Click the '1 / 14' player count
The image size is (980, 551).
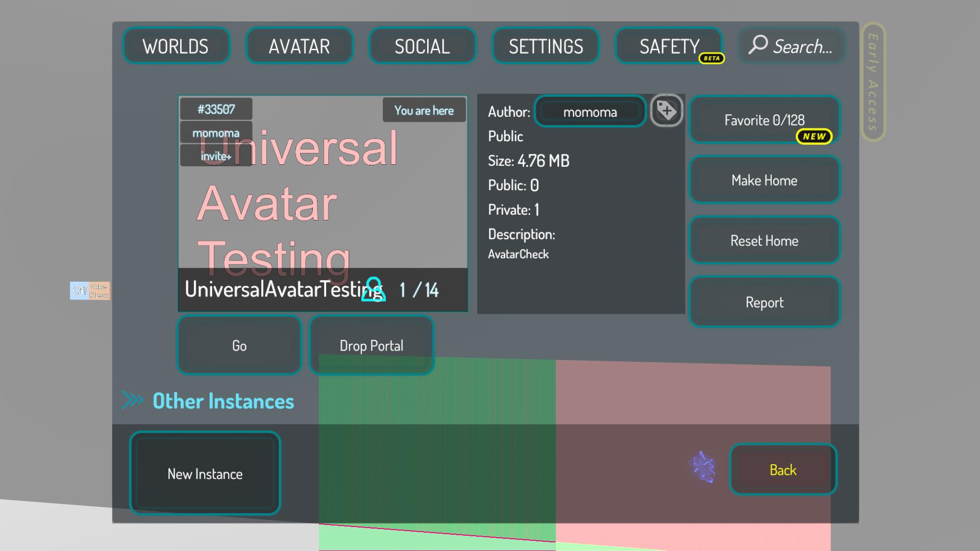pyautogui.click(x=419, y=290)
